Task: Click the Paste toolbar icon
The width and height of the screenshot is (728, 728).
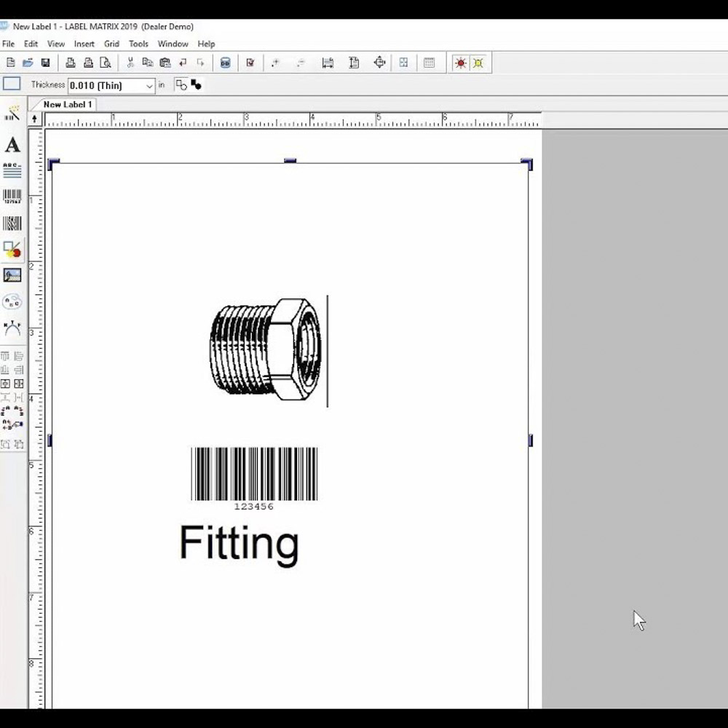Action: [x=165, y=63]
